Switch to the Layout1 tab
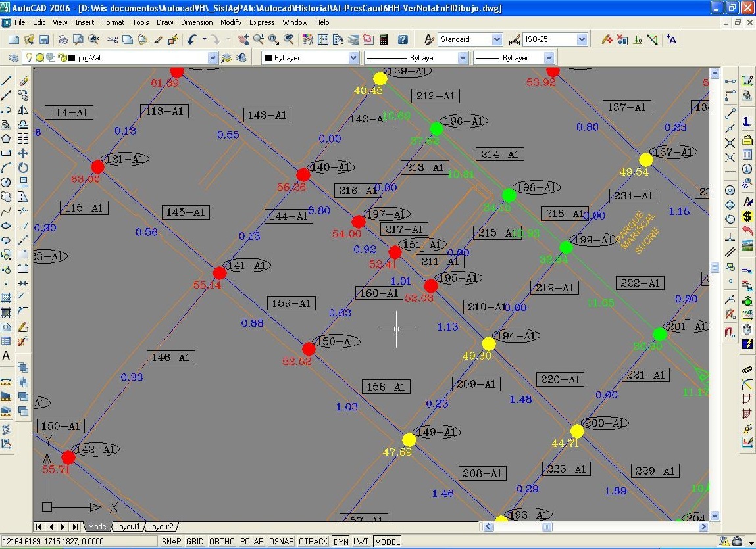The width and height of the screenshot is (756, 549). [128, 527]
